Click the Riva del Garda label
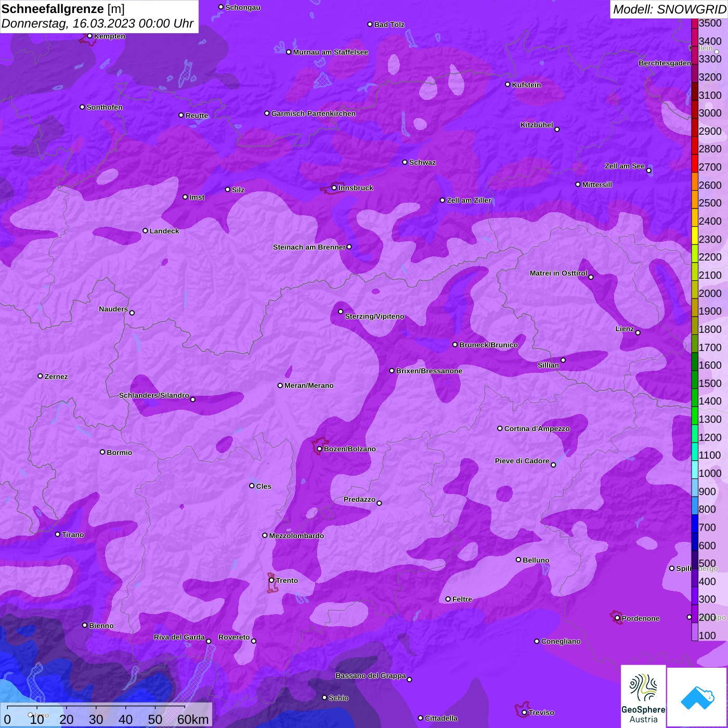This screenshot has height=728, width=728. pos(179,637)
